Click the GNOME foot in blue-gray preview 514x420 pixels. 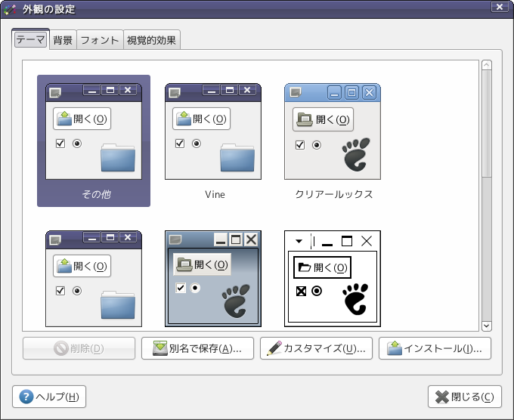point(236,301)
